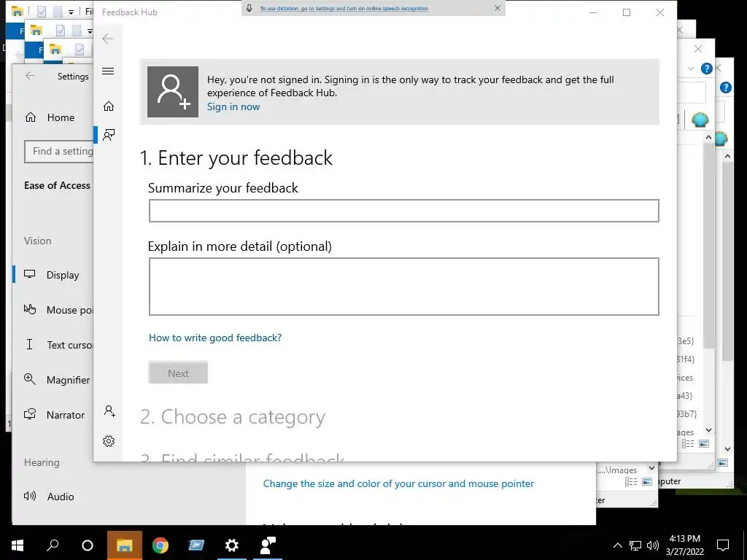Screen dimensions: 747x560
Task: Open the online speech recognition settings link
Action: pyautogui.click(x=344, y=9)
